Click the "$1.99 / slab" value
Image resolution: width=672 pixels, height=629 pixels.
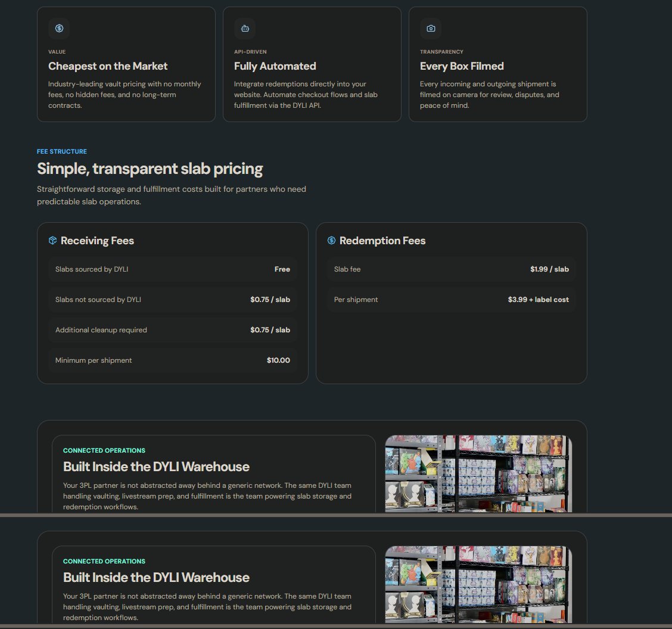pos(549,269)
